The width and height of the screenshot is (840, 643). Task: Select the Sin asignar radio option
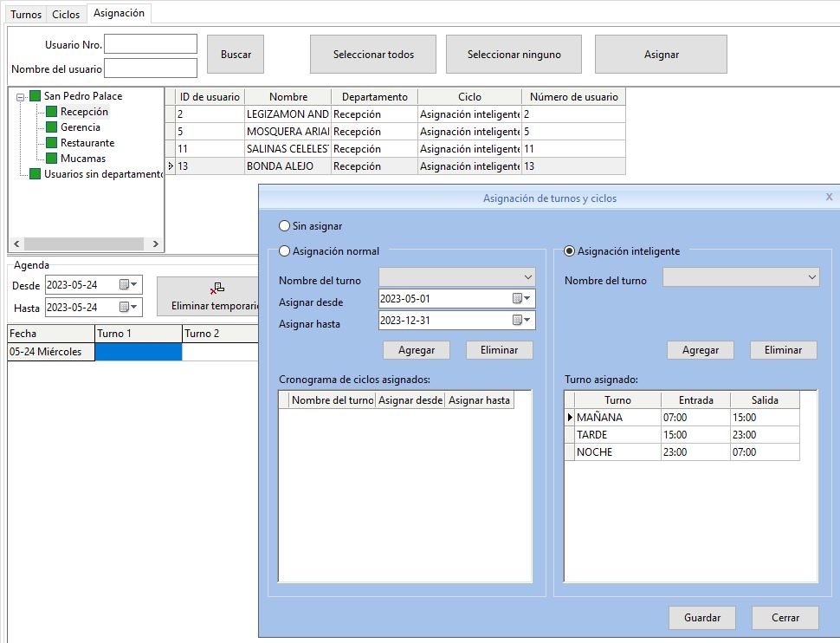284,226
